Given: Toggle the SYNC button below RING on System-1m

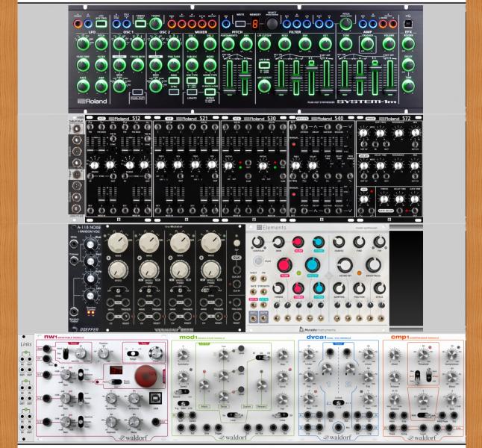Looking at the screenshot, I should click(x=174, y=92).
